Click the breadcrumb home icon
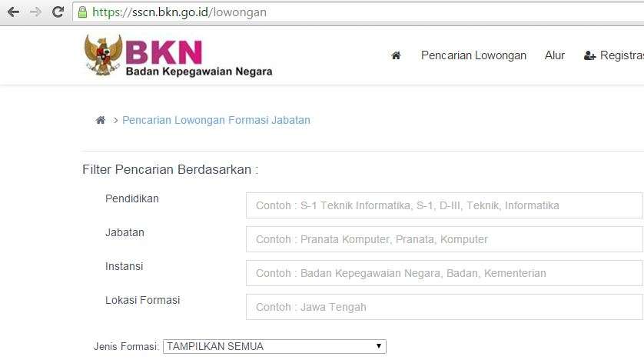The width and height of the screenshot is (644, 360). point(100,120)
